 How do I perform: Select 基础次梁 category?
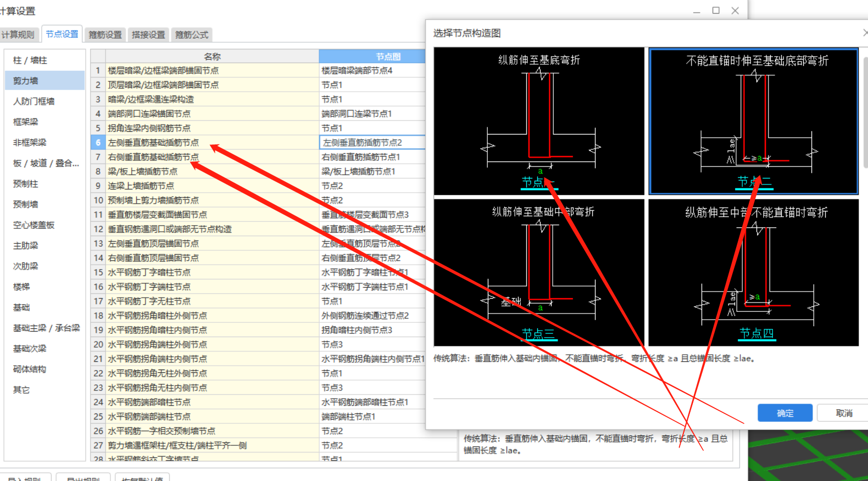pos(45,349)
